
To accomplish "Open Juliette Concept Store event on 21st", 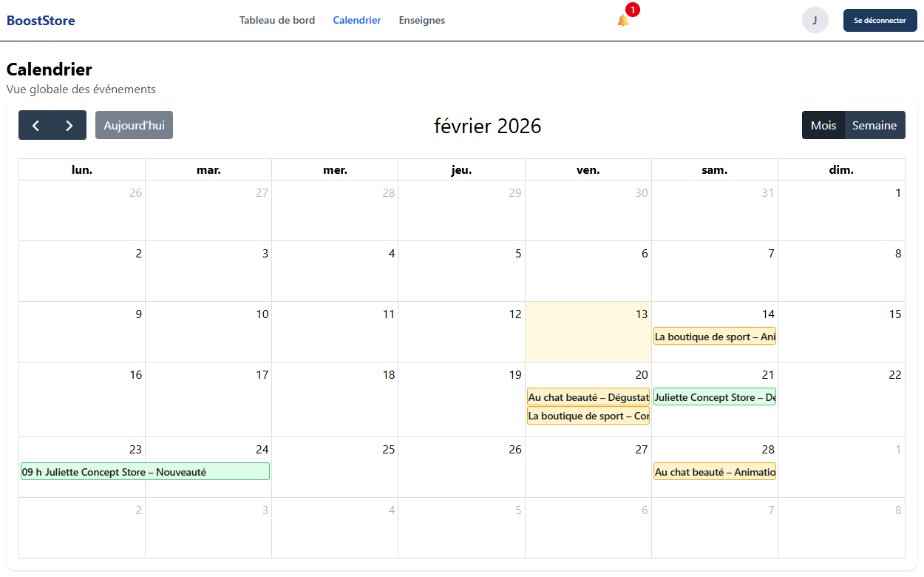I will click(714, 397).
